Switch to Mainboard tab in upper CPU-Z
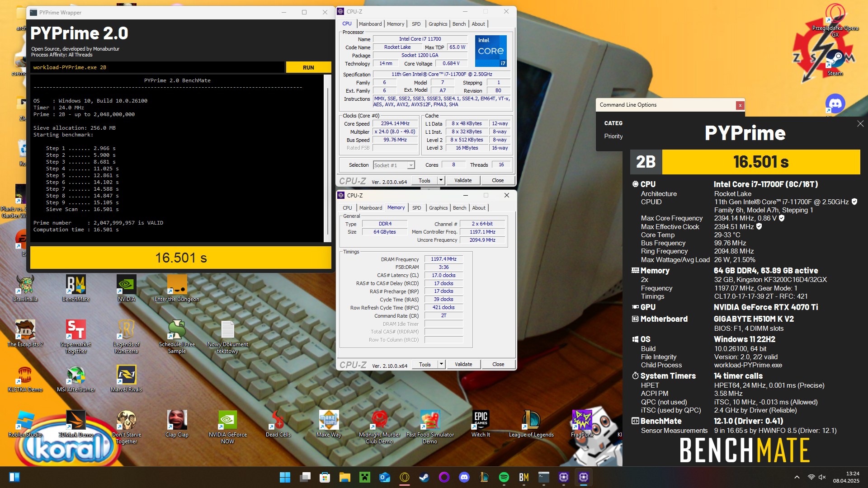 click(370, 24)
